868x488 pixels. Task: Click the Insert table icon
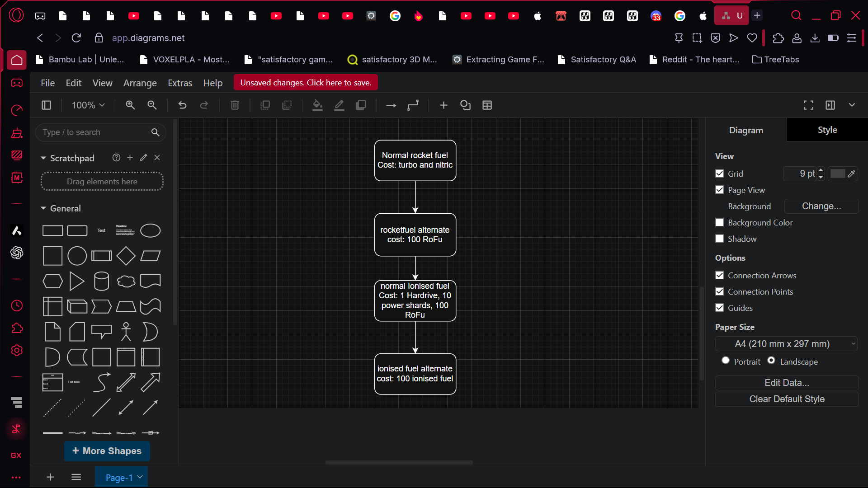click(x=487, y=105)
